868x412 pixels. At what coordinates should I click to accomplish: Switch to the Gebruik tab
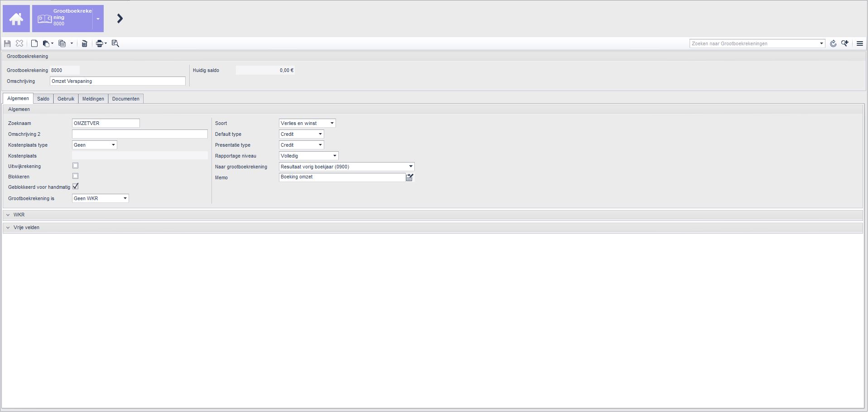66,99
